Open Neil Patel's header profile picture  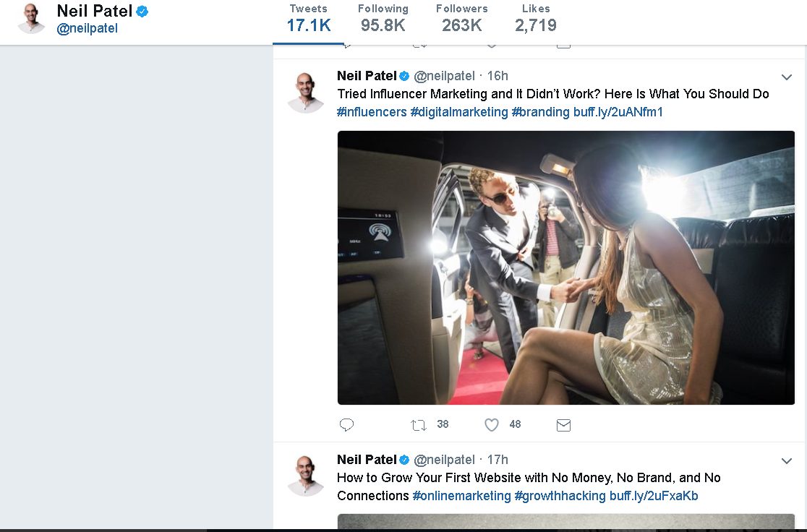point(31,19)
